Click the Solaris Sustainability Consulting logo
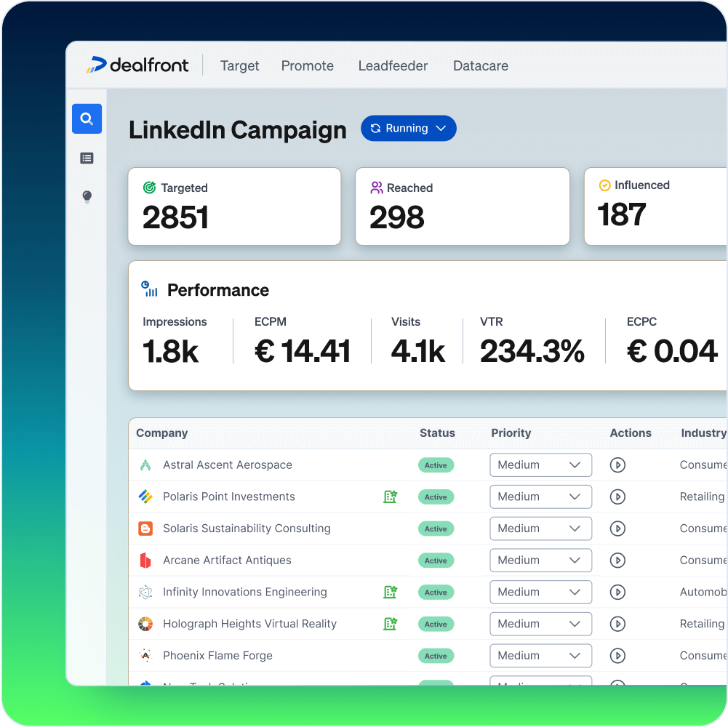728x727 pixels. click(x=145, y=529)
